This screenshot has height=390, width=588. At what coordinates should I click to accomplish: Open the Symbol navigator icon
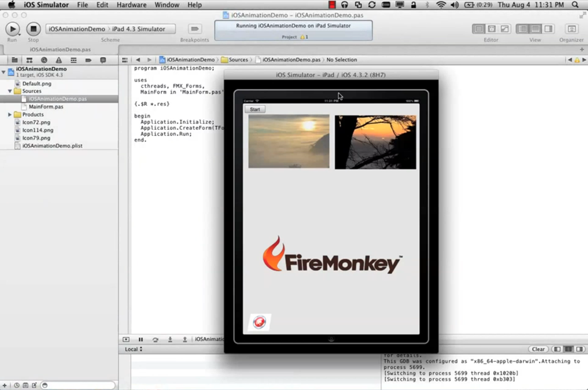[x=29, y=60]
